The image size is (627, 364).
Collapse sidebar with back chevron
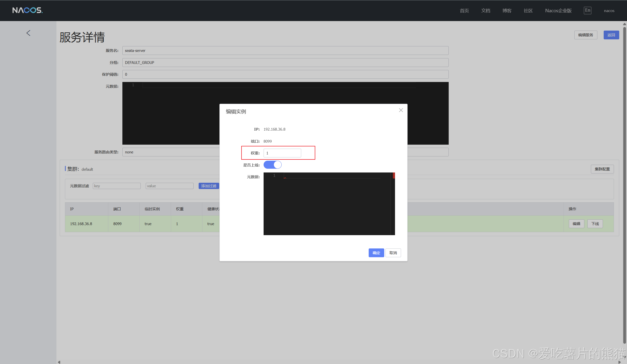(x=28, y=33)
